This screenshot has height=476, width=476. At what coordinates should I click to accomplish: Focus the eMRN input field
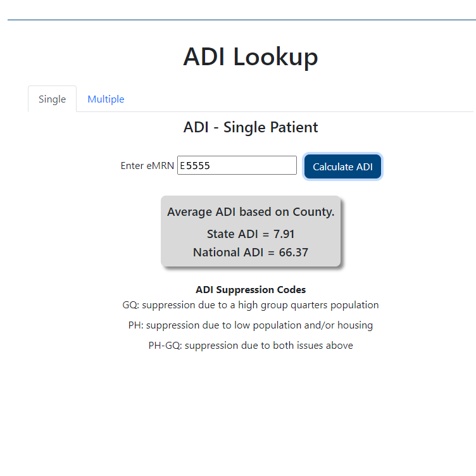(253, 166)
